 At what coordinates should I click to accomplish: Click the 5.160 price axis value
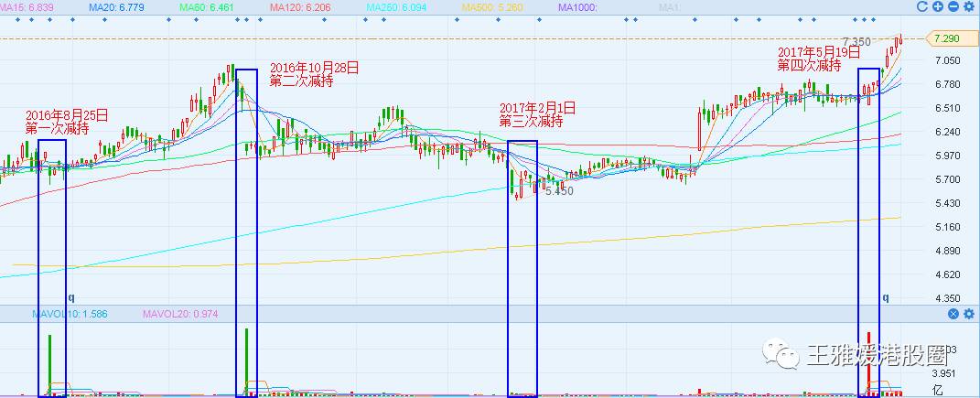click(946, 227)
